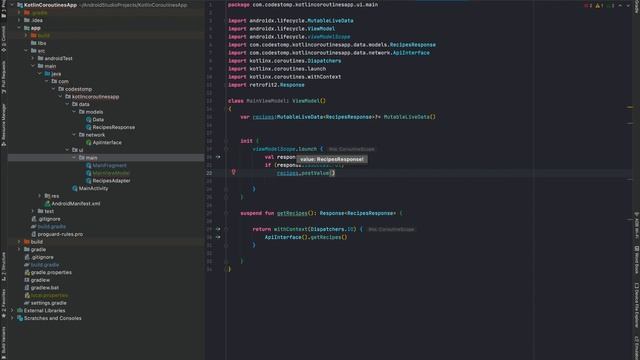Viewport: 640px width, 360px height.
Task: Click the ApiInterface green interface icon
Action: [88, 142]
